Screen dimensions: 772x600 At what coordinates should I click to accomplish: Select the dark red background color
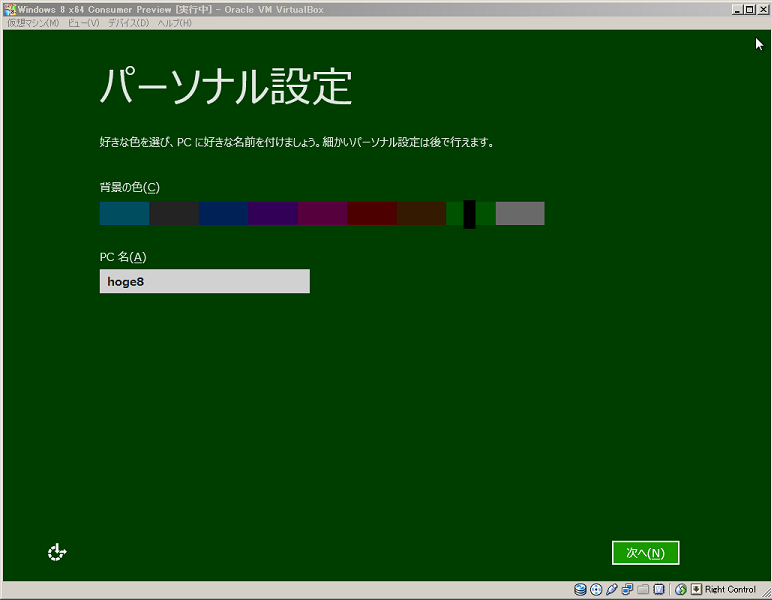tap(371, 213)
